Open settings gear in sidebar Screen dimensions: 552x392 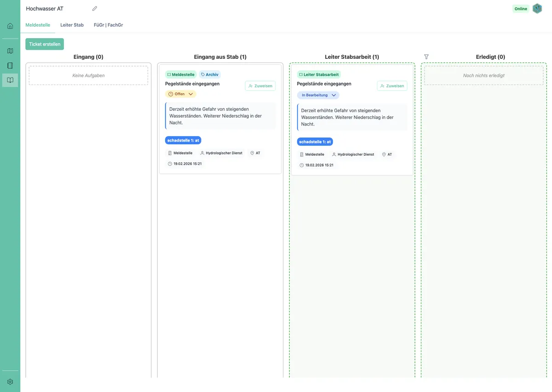10,382
